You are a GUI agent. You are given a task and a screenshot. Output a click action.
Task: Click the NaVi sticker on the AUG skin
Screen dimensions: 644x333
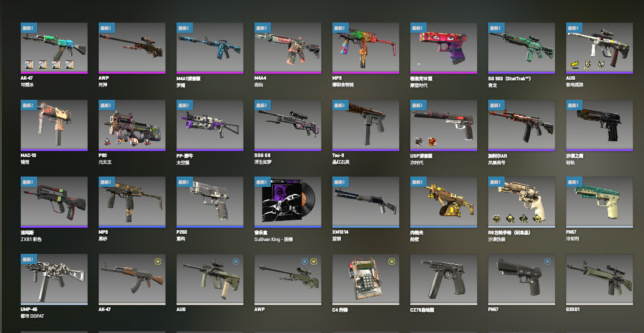(x=574, y=65)
